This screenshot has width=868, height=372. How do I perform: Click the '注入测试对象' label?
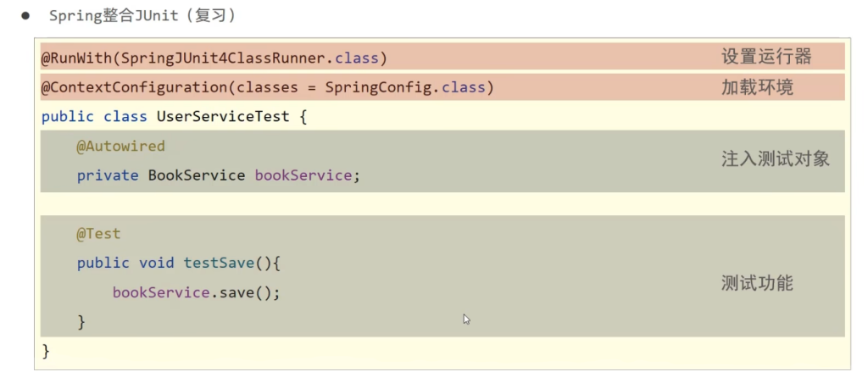pos(775,159)
